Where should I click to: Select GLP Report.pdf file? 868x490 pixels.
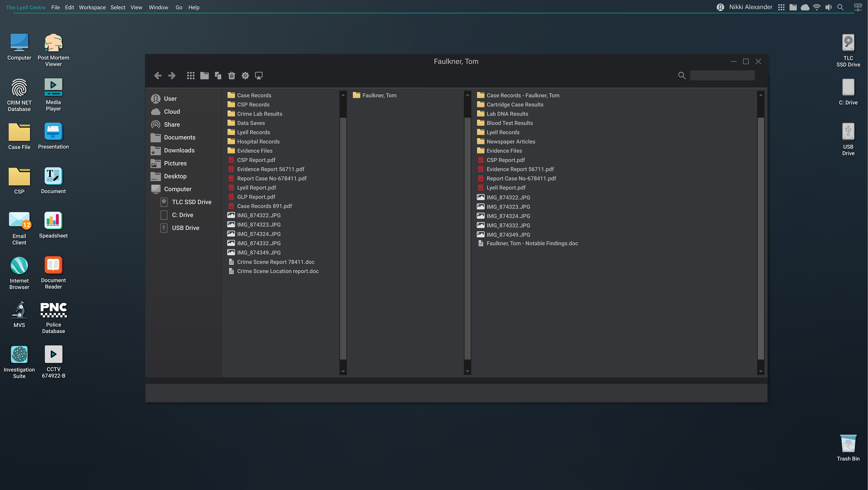[x=252, y=197]
